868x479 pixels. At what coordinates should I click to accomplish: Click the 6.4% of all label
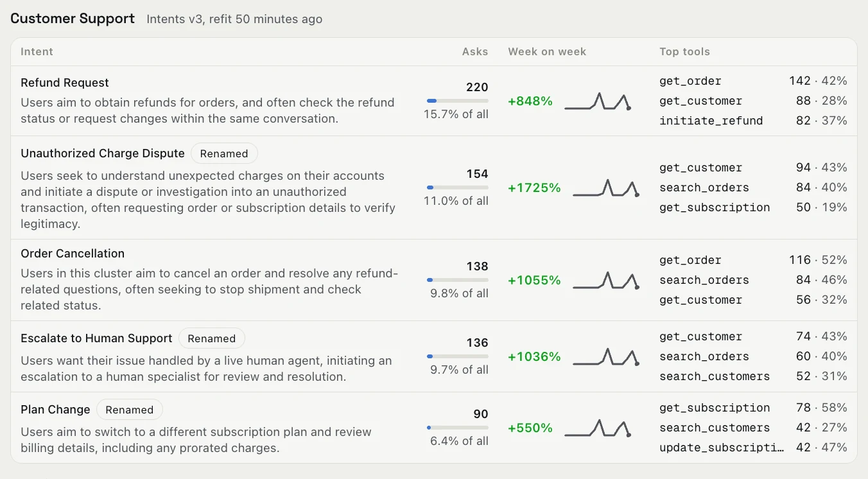click(459, 441)
